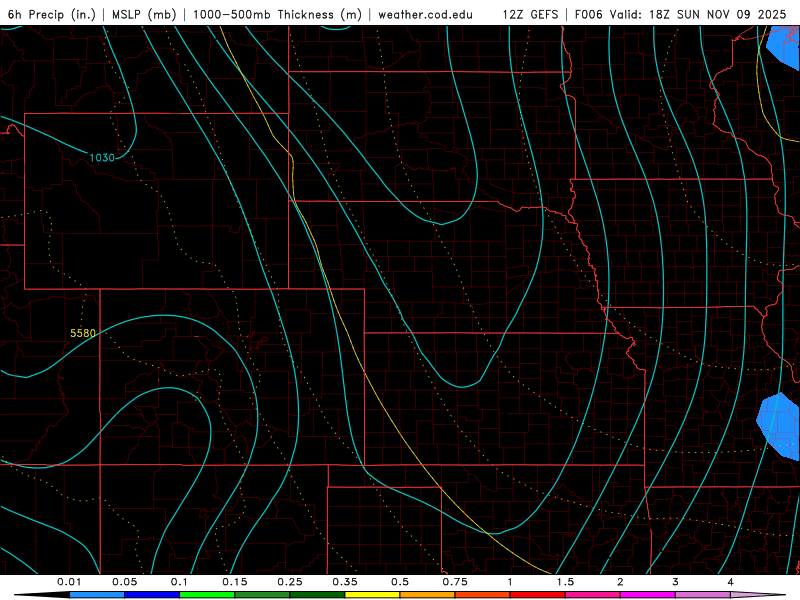Image resolution: width=800 pixels, height=600 pixels.
Task: Click the 1030 isobar label
Action: [x=102, y=158]
